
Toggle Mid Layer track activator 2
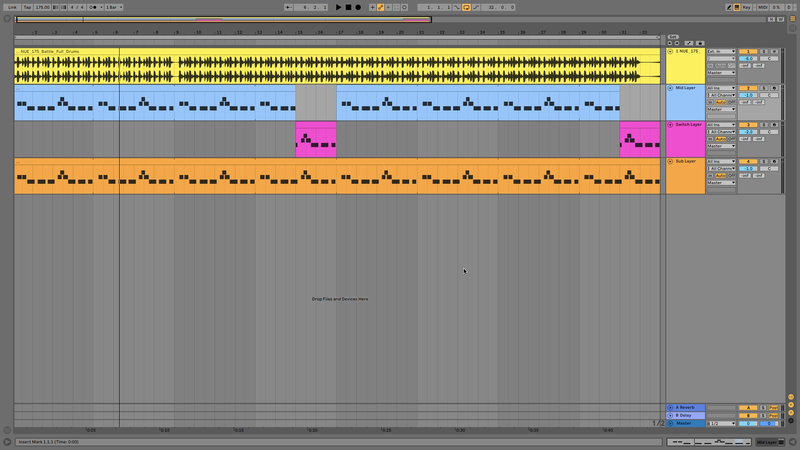[748, 88]
